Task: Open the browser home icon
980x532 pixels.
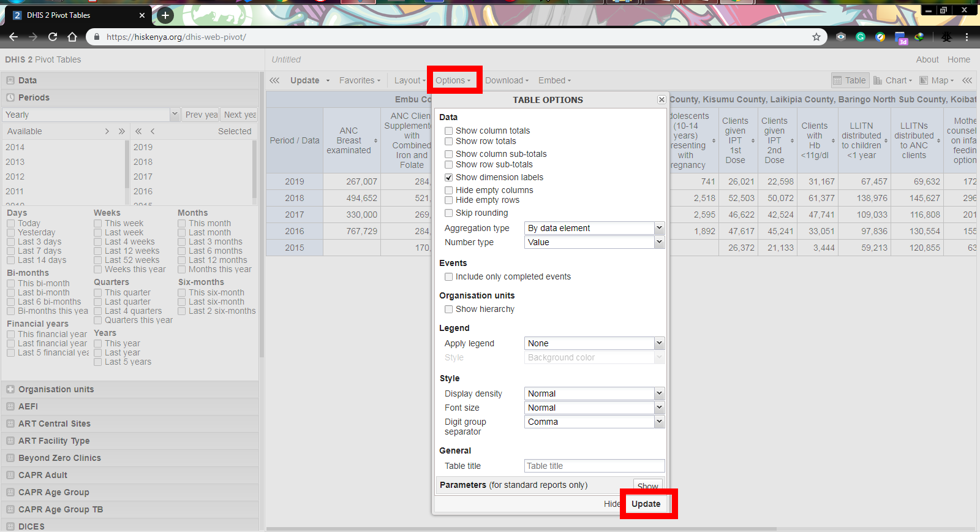Action: [x=72, y=37]
